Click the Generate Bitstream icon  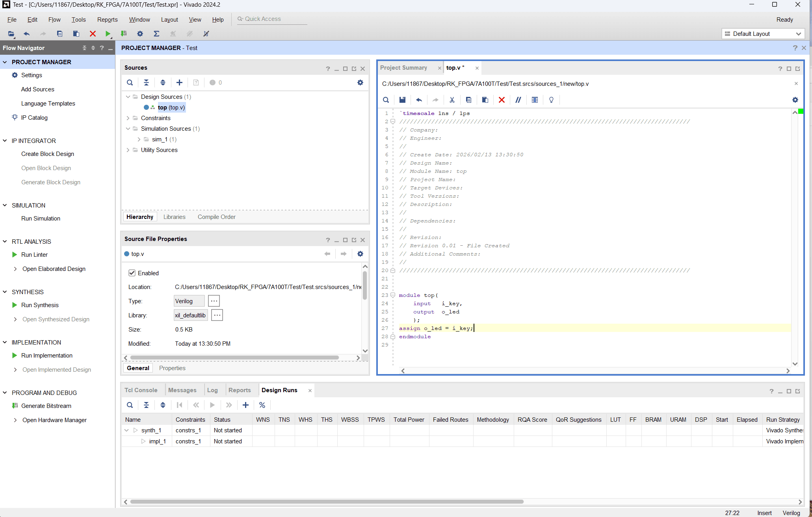(15, 406)
